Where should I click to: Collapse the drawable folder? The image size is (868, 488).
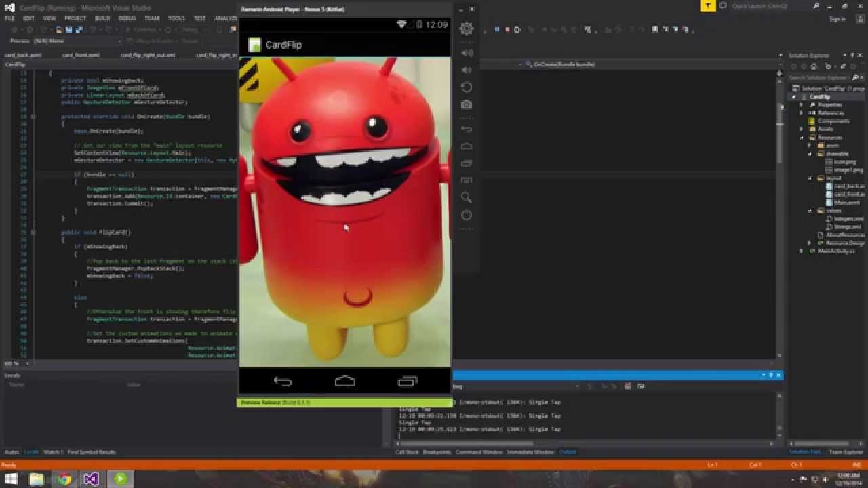tap(810, 154)
